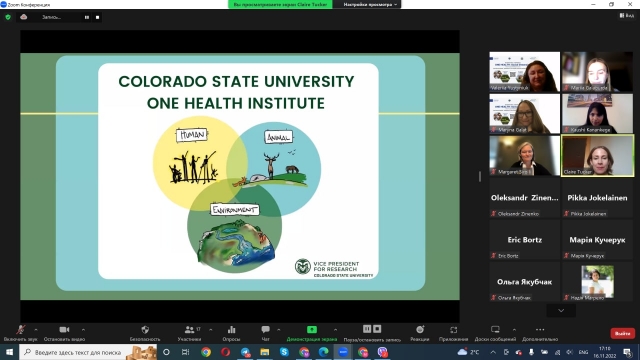Click the red Leave button
This screenshot has height=360, width=640.
(622, 333)
